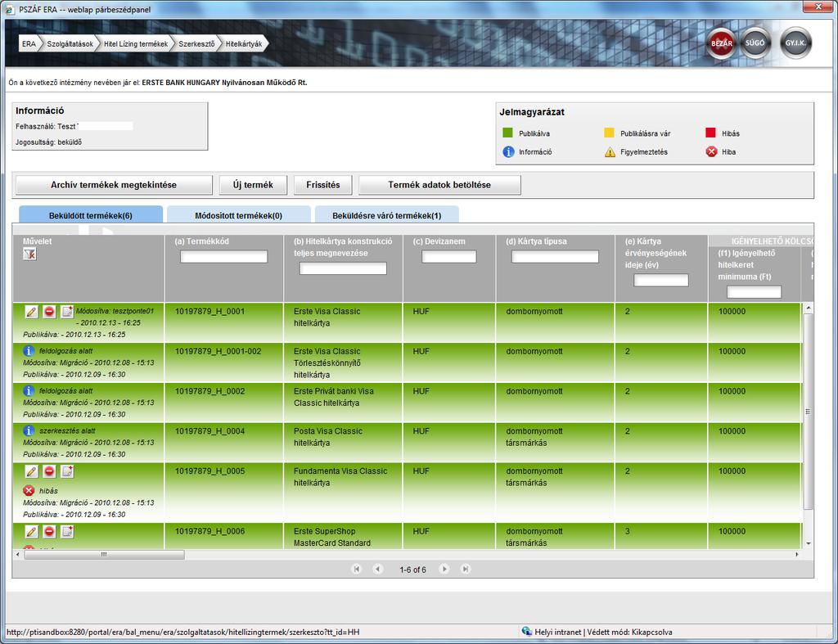Helyi intranet globe icon in status bar
The height and width of the screenshot is (644, 838).
527,632
